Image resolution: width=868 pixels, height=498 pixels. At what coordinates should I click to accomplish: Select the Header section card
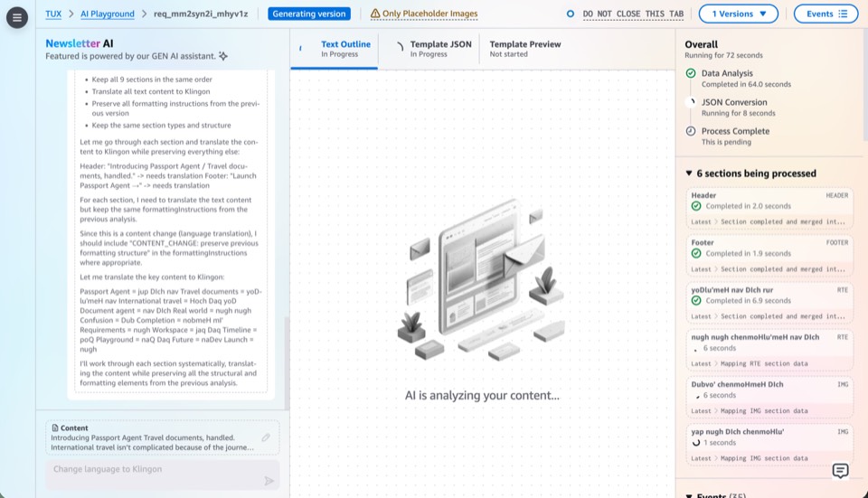tap(769, 209)
